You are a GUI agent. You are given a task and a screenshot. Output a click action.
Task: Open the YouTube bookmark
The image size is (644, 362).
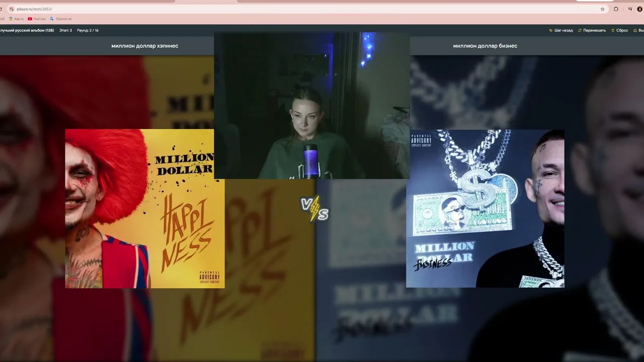pos(37,19)
